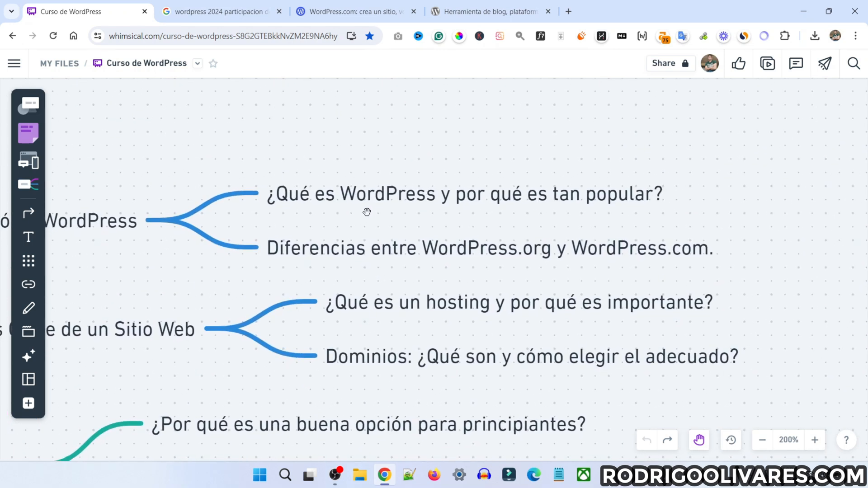Open Firefox from the taskbar
This screenshot has width=868, height=488.
pos(434,475)
